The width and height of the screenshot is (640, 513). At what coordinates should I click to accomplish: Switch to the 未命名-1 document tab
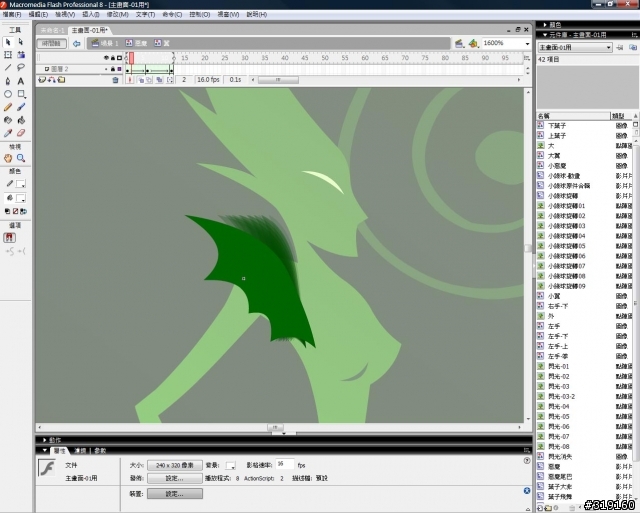[53, 30]
